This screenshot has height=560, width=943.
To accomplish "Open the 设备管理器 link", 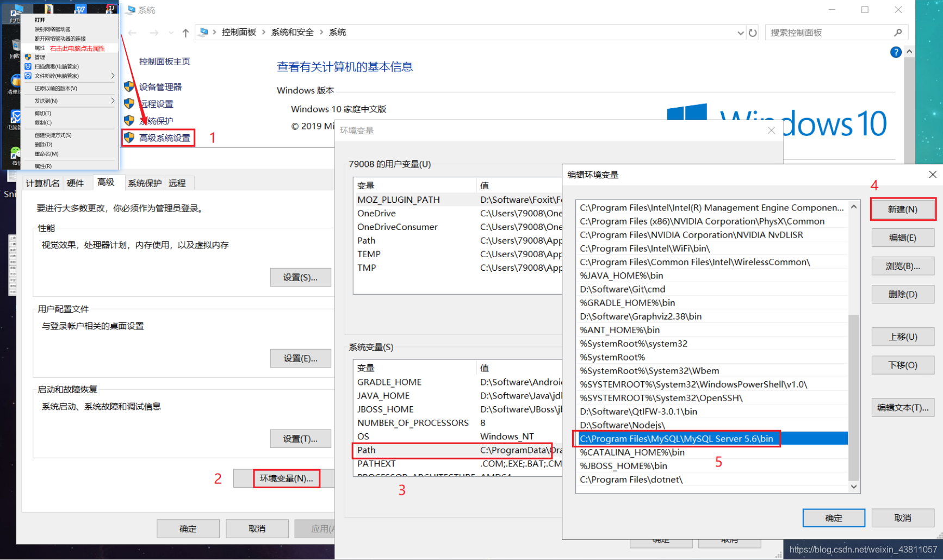I will tap(160, 87).
